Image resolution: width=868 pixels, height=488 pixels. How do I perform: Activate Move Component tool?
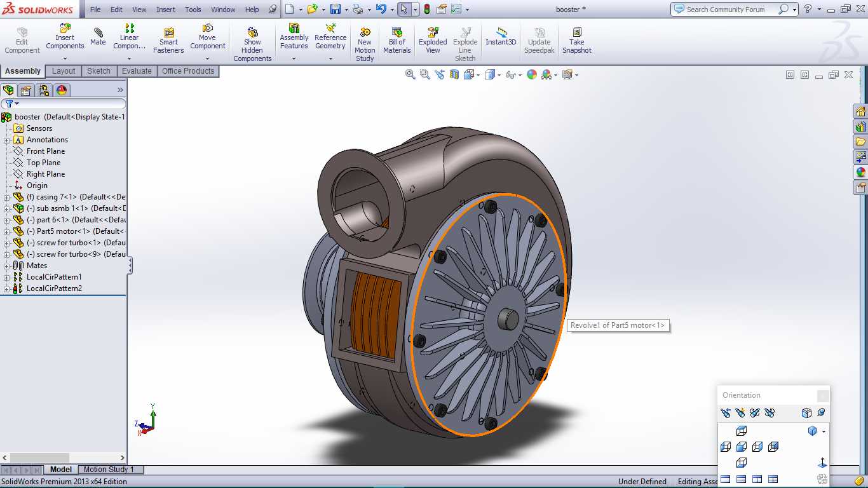click(207, 37)
